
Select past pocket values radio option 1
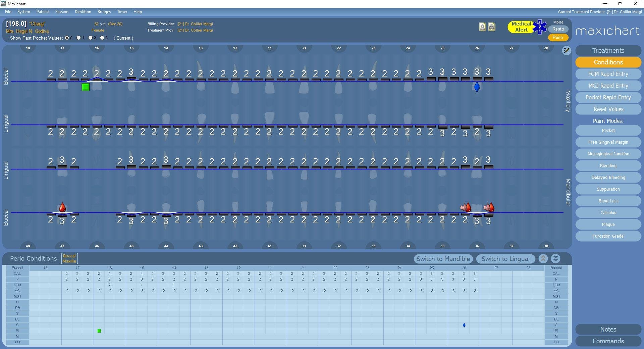79,38
